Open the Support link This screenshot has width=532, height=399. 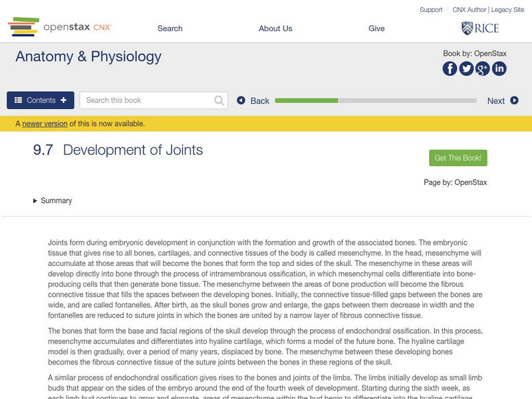[431, 10]
